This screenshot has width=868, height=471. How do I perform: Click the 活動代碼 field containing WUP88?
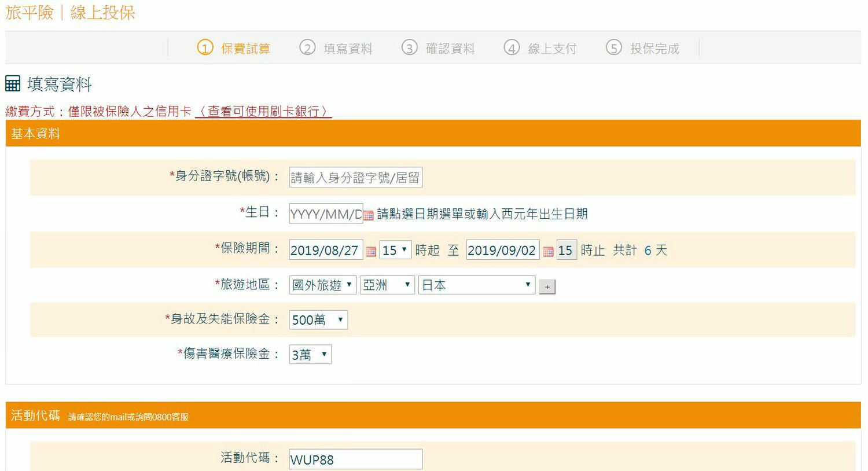tap(355, 459)
